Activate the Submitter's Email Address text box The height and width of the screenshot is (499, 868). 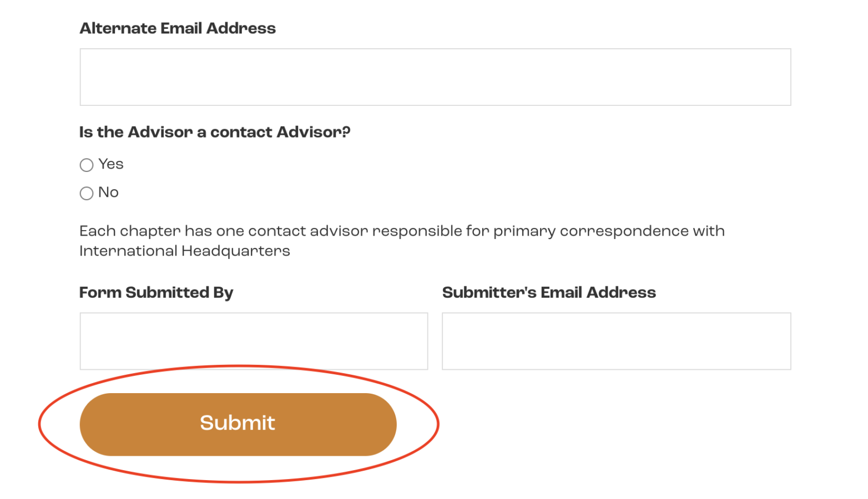tap(617, 341)
